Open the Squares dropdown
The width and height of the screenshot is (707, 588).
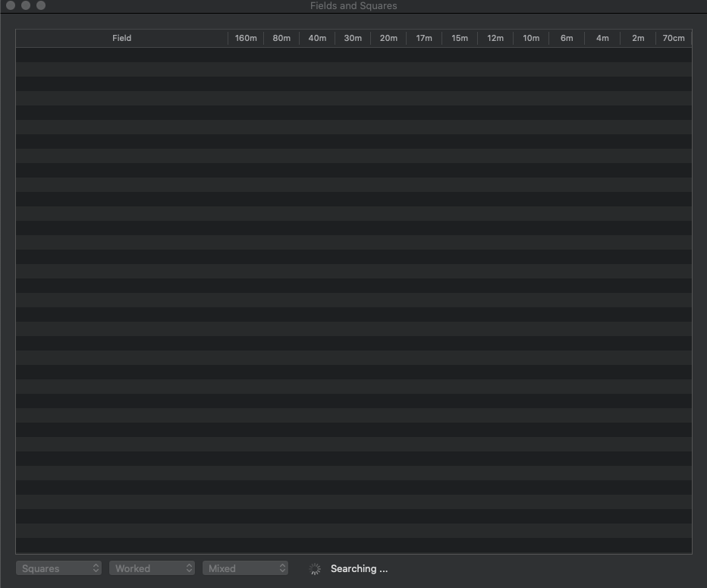[59, 568]
